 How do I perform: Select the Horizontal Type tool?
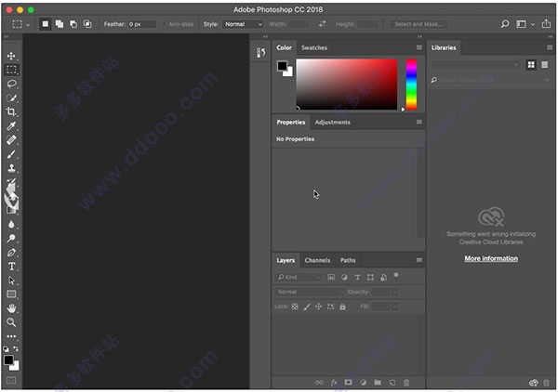11,267
